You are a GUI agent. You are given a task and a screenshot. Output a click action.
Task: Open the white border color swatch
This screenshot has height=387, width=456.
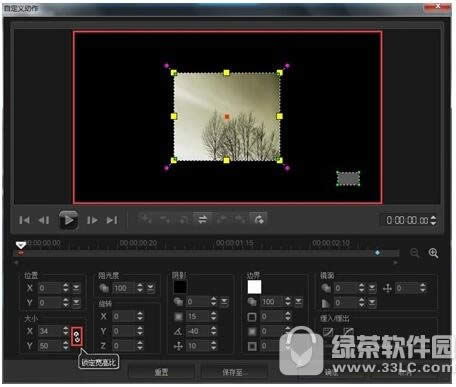click(x=254, y=287)
